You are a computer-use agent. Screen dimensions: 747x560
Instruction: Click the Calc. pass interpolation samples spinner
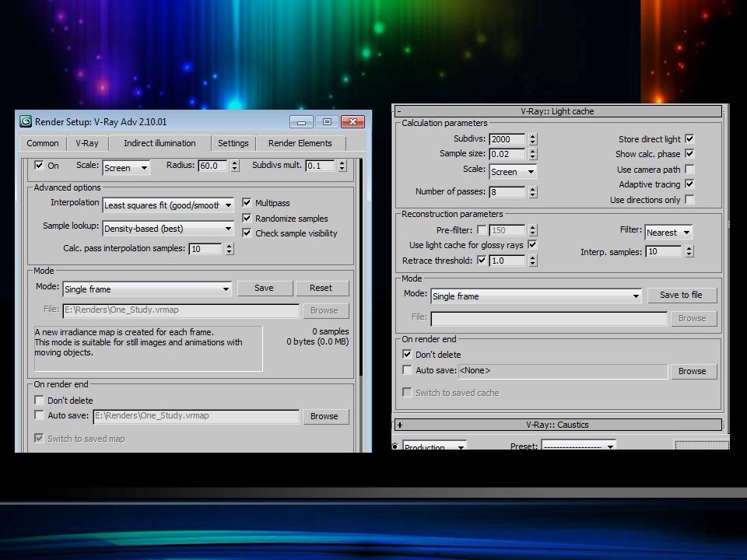230,249
